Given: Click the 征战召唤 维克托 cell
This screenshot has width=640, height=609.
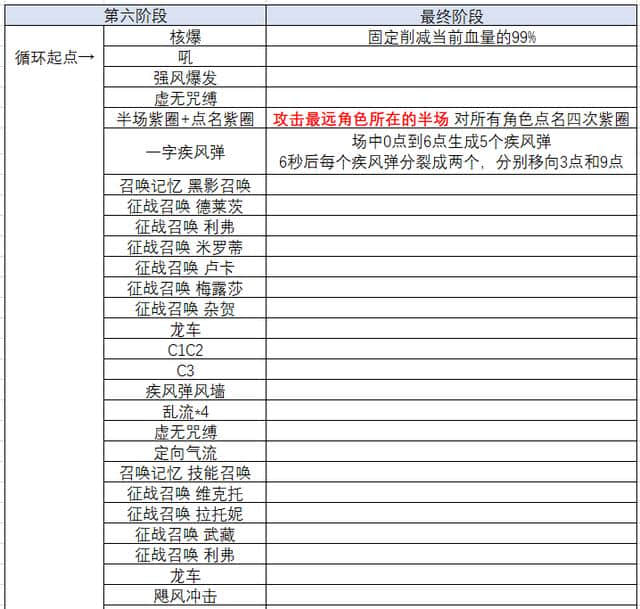Looking at the screenshot, I should point(185,493).
